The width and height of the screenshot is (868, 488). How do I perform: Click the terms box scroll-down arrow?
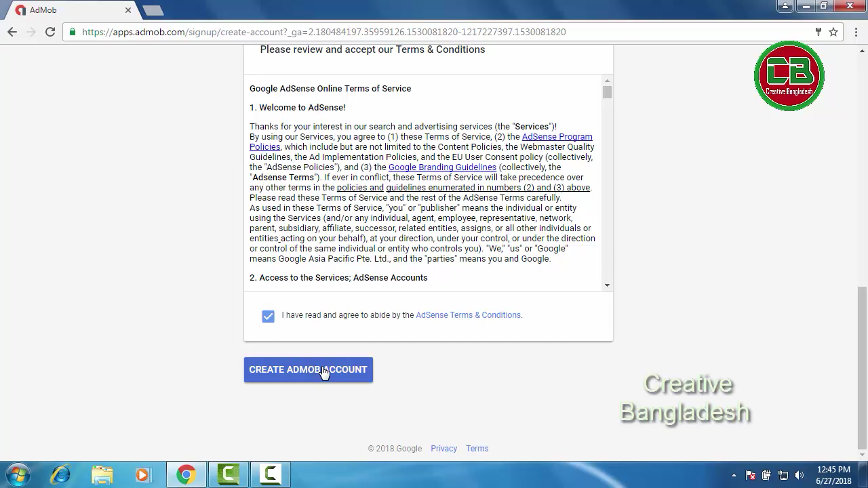(x=607, y=285)
